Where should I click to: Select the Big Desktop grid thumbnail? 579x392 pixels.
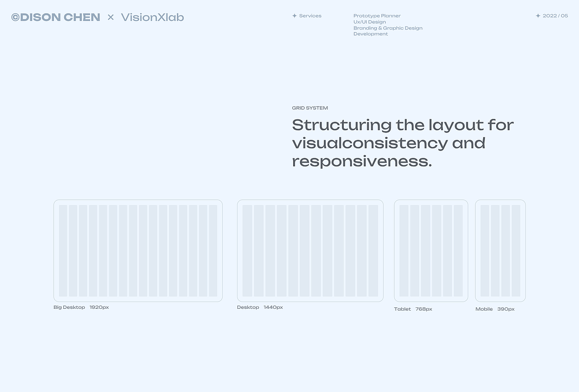(x=138, y=250)
